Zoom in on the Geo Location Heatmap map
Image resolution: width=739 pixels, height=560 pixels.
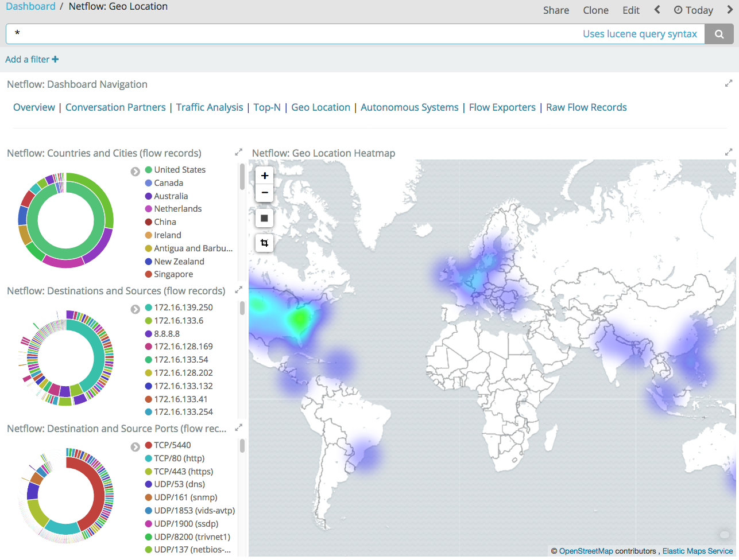coord(264,176)
